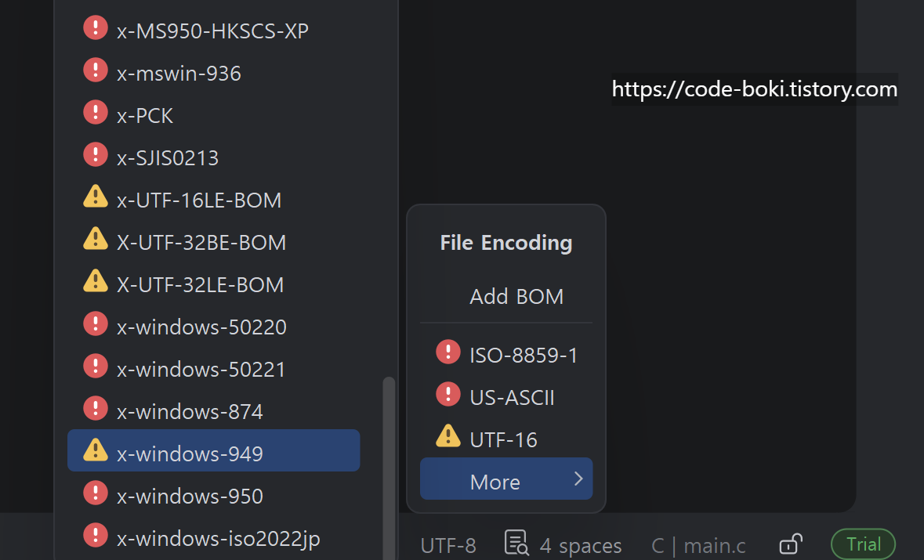Viewport: 924px width, 560px height.
Task: Expand the More submenu chevron
Action: [x=578, y=479]
